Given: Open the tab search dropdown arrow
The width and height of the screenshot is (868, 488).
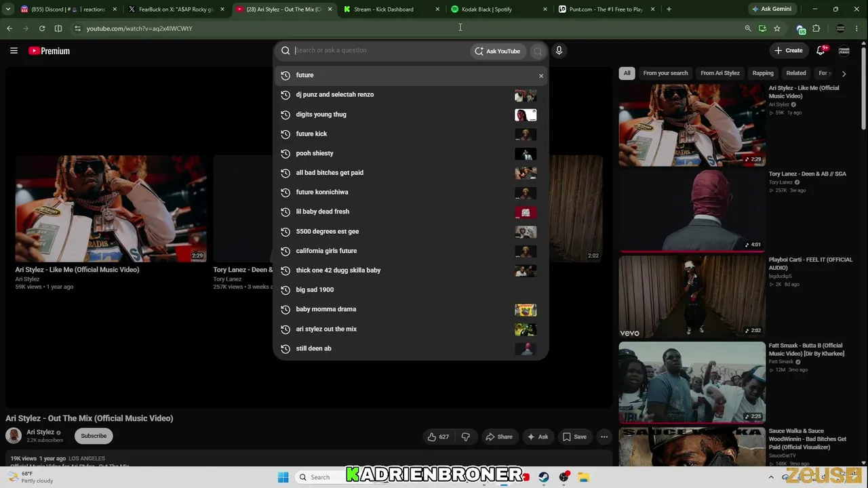Looking at the screenshot, I should point(8,9).
